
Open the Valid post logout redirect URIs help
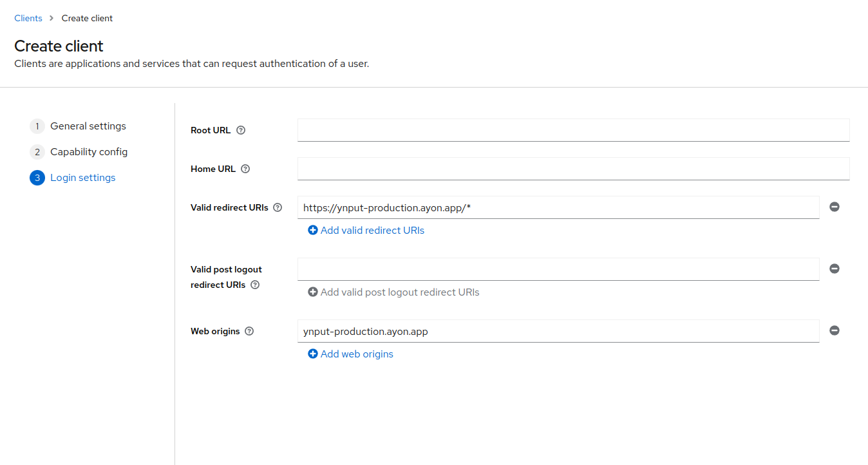[x=254, y=285]
